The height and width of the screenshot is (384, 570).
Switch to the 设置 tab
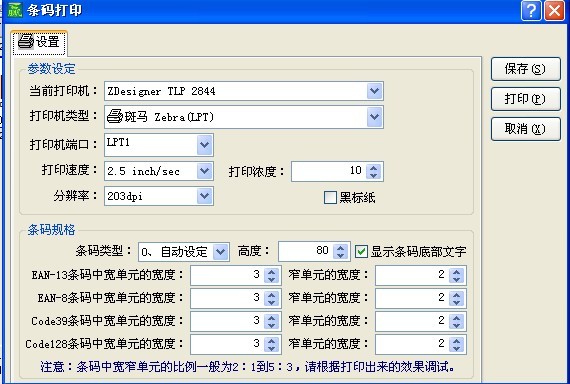coord(39,42)
